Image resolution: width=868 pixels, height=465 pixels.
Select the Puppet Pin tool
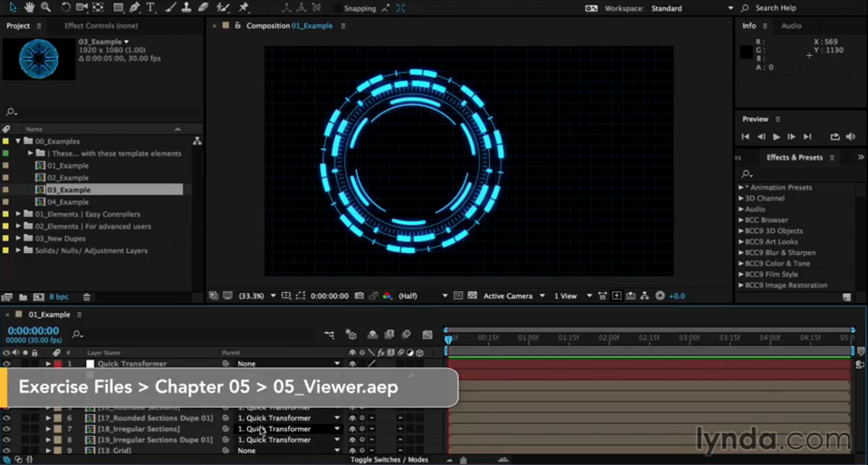244,7
